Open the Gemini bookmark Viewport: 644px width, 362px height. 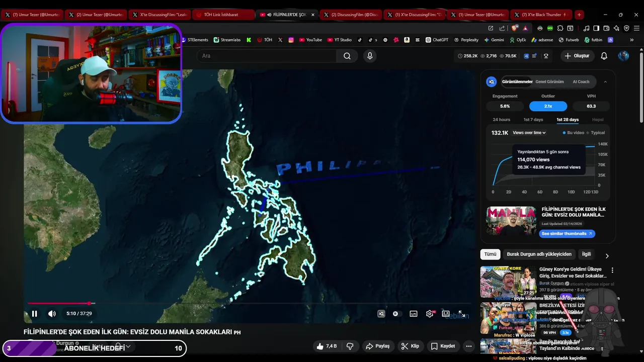coord(494,40)
